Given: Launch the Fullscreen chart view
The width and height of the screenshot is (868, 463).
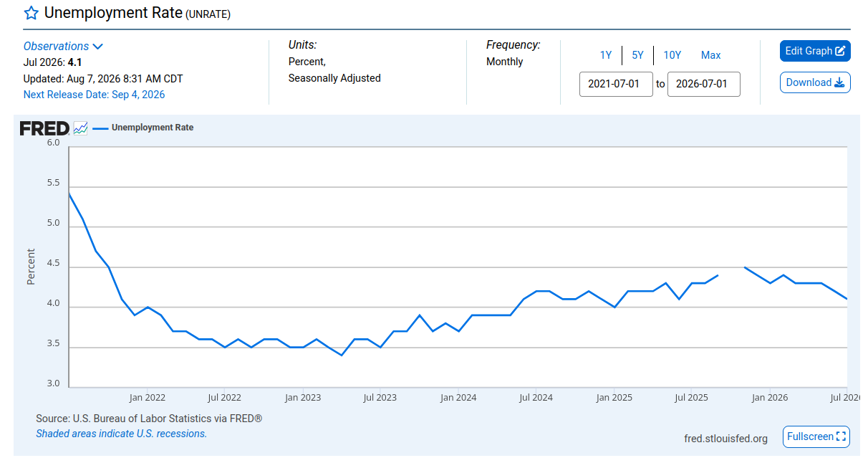Looking at the screenshot, I should point(816,436).
